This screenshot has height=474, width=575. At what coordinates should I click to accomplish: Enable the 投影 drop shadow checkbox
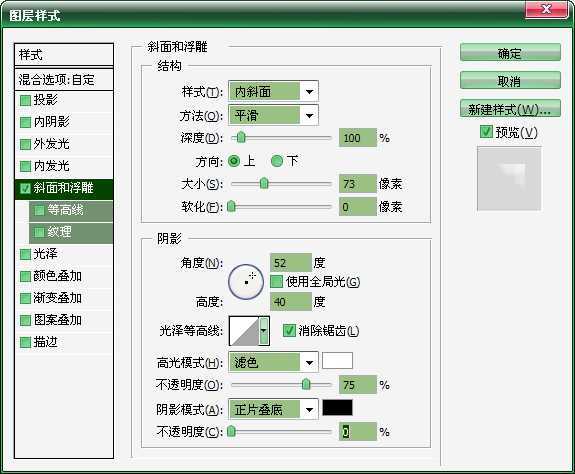click(x=25, y=100)
